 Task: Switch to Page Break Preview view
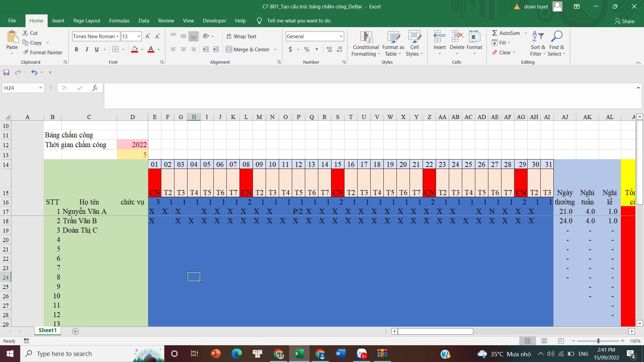click(x=561, y=341)
